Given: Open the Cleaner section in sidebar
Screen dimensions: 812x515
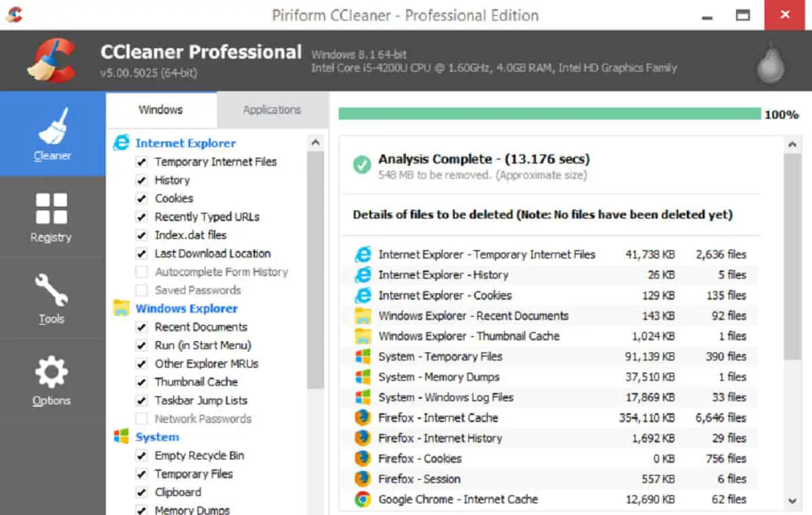Looking at the screenshot, I should pyautogui.click(x=53, y=134).
